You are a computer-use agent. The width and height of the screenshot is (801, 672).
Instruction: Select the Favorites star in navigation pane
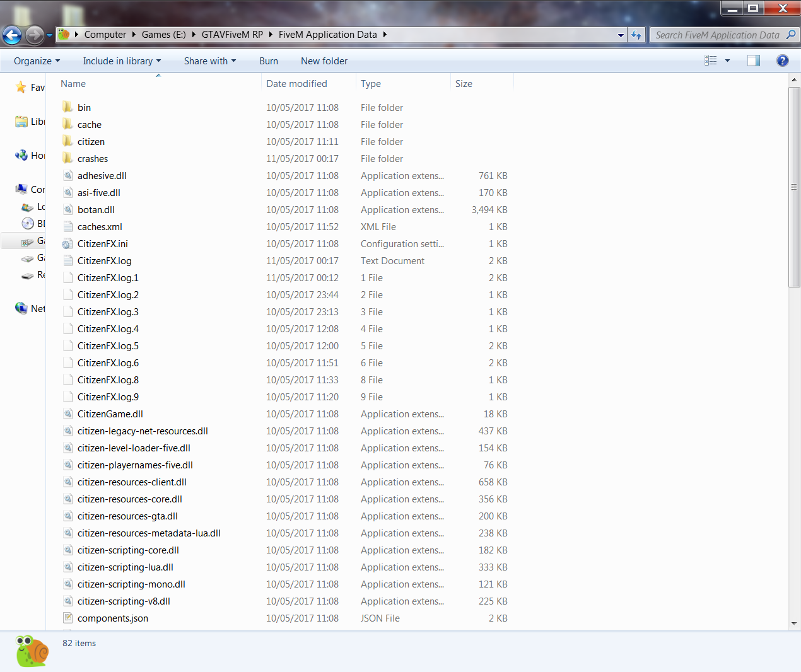click(21, 87)
